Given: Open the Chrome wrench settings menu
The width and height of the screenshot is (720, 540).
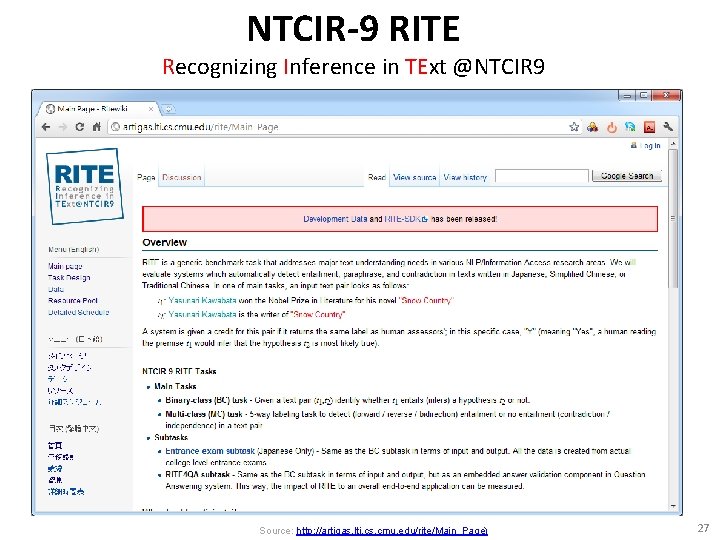Looking at the screenshot, I should coord(668,127).
